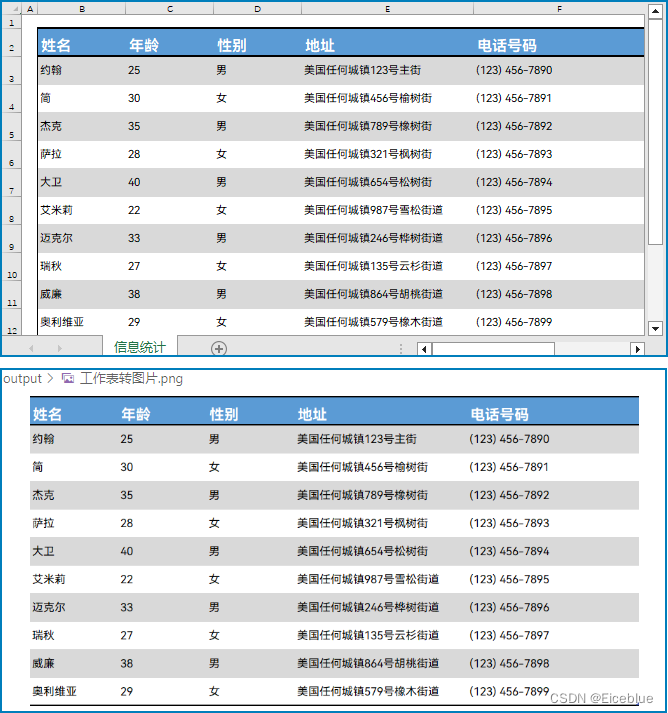Click (123) 456-7890 in Excel sheet
Image resolution: width=668 pixels, height=713 pixels.
click(x=514, y=70)
